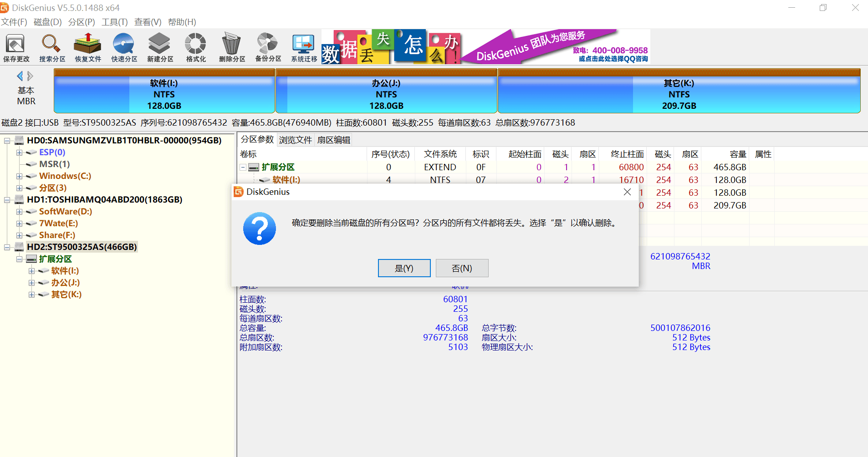Click the 保存更改 save changes icon
The image size is (868, 457).
click(16, 47)
